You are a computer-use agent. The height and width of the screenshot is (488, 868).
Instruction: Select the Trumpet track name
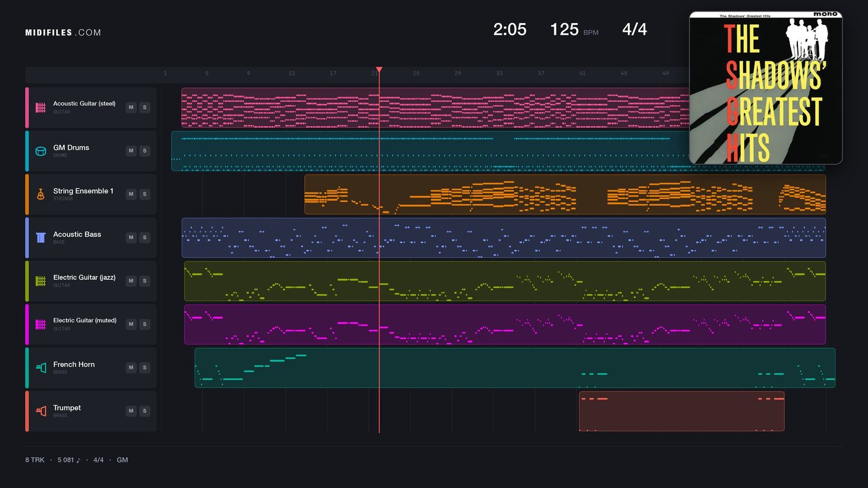click(67, 408)
